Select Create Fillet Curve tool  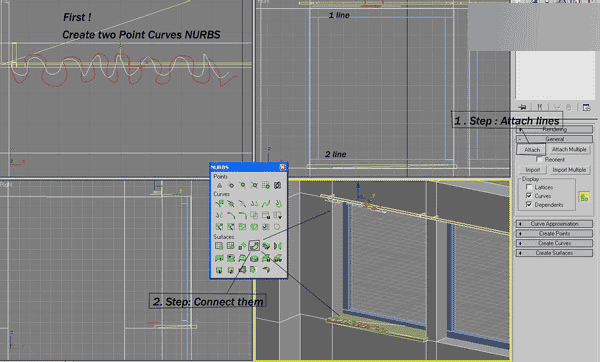click(242, 215)
